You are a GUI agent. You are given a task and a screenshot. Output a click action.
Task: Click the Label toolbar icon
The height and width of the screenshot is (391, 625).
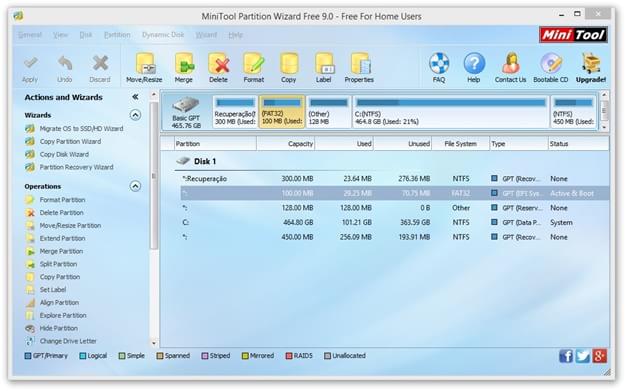click(x=324, y=64)
